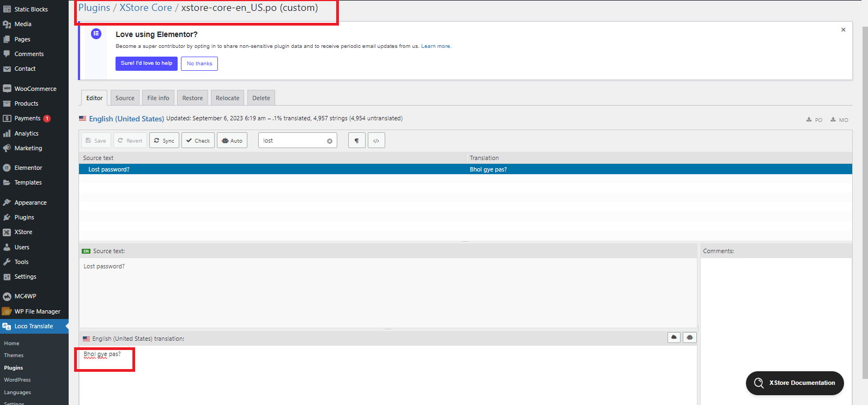Image resolution: width=868 pixels, height=405 pixels.
Task: Click the Revert button
Action: 130,140
